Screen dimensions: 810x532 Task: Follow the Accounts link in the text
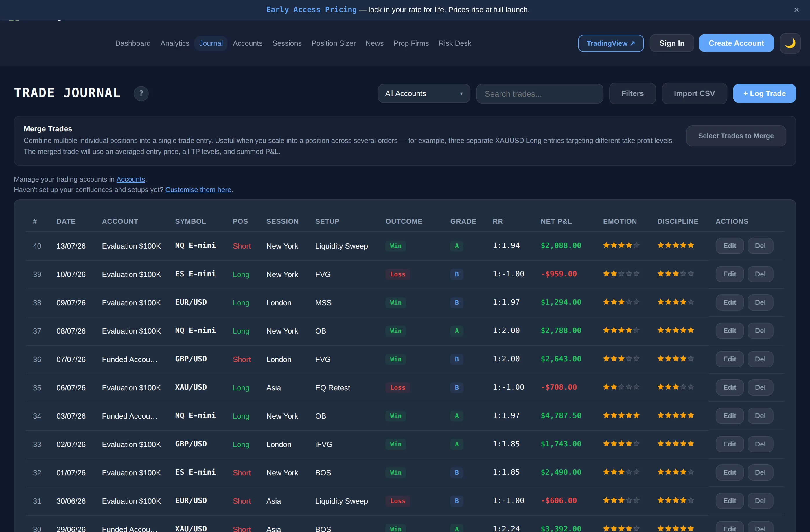pyautogui.click(x=131, y=179)
